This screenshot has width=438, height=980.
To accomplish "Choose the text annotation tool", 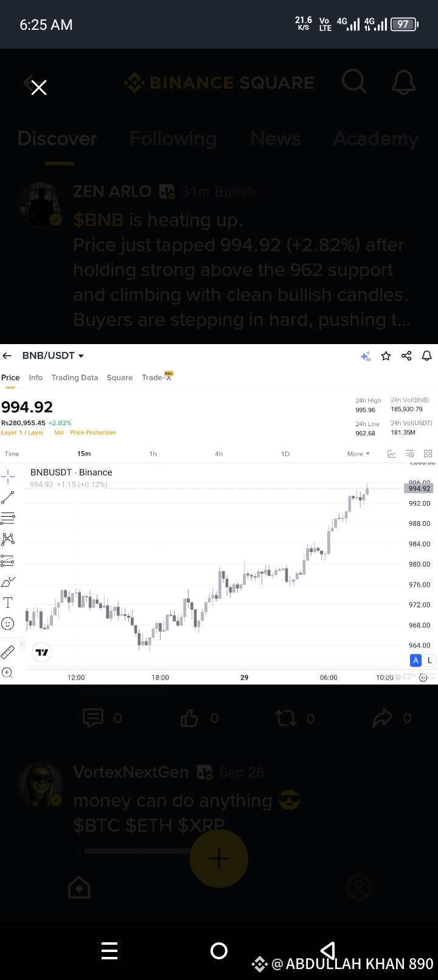I will point(8,602).
